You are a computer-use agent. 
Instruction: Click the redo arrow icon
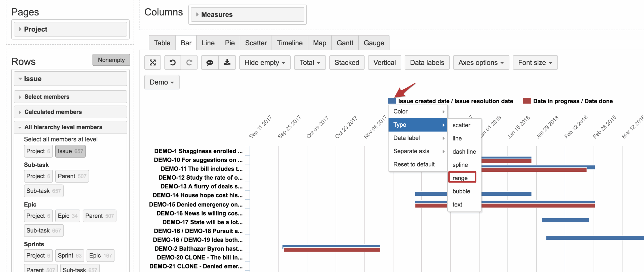(189, 62)
